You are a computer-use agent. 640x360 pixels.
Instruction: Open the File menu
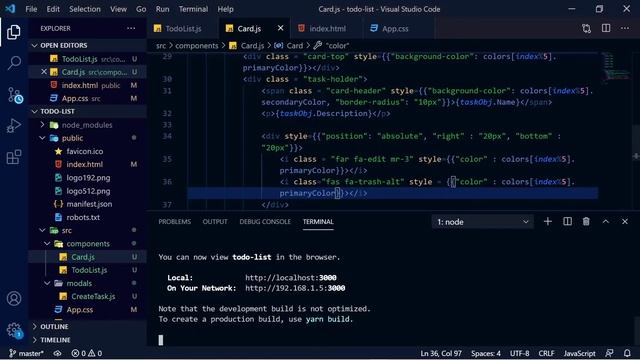click(x=31, y=9)
